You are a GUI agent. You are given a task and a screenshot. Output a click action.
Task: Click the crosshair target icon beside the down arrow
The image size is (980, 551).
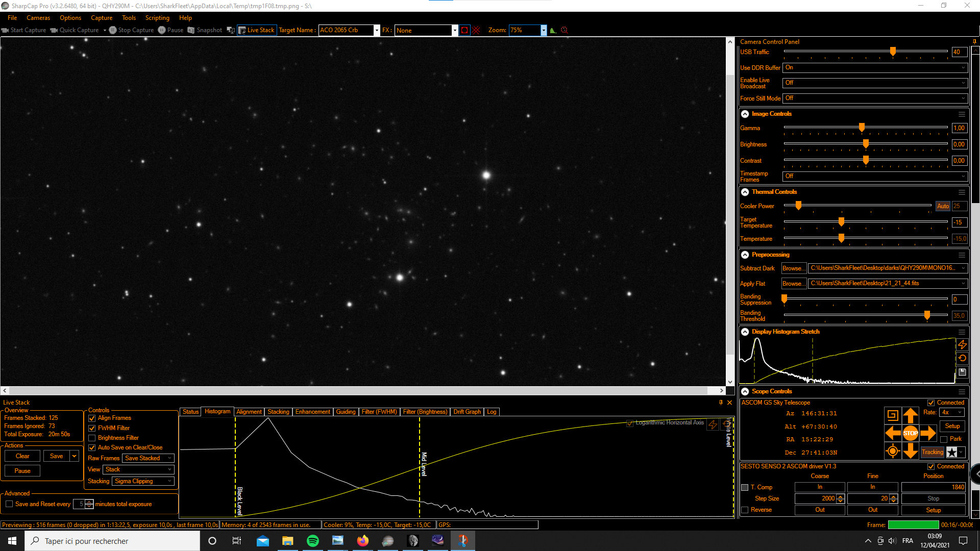892,451
